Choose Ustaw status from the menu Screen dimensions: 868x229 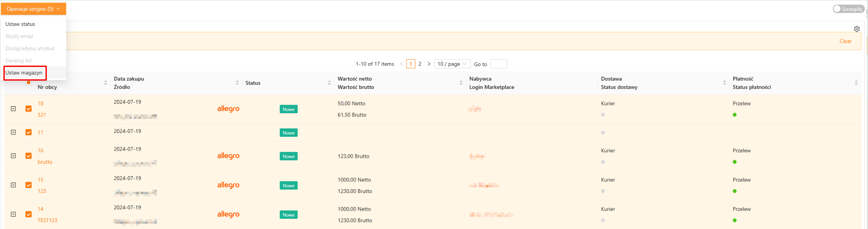20,24
